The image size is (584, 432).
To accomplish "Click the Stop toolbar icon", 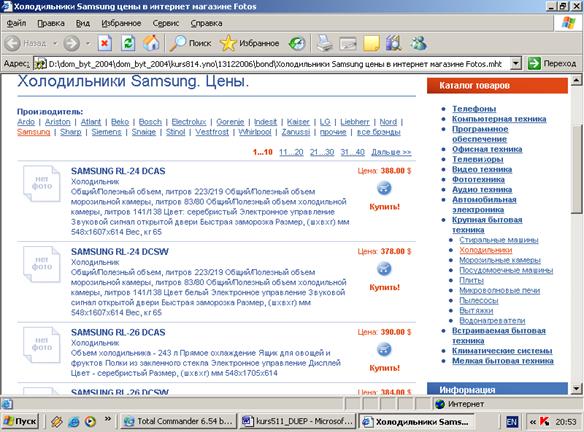I will (x=105, y=44).
